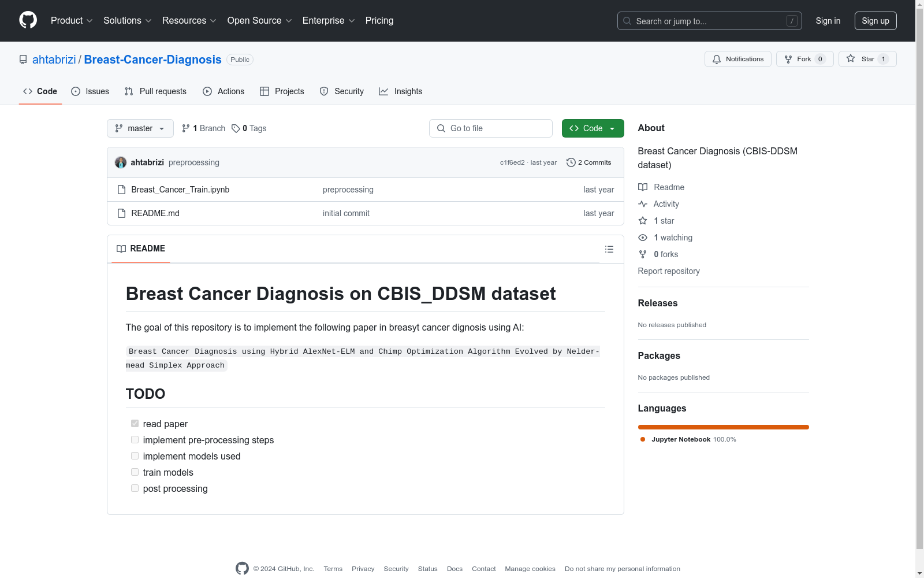Open commit hash c1f6ed2
Image resolution: width=924 pixels, height=578 pixels.
[x=512, y=162]
